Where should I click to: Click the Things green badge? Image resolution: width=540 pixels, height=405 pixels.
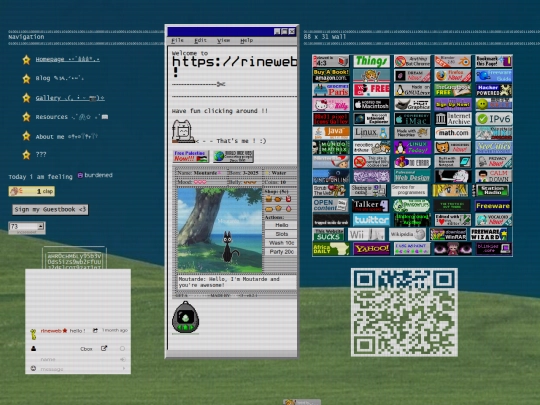[x=371, y=61]
